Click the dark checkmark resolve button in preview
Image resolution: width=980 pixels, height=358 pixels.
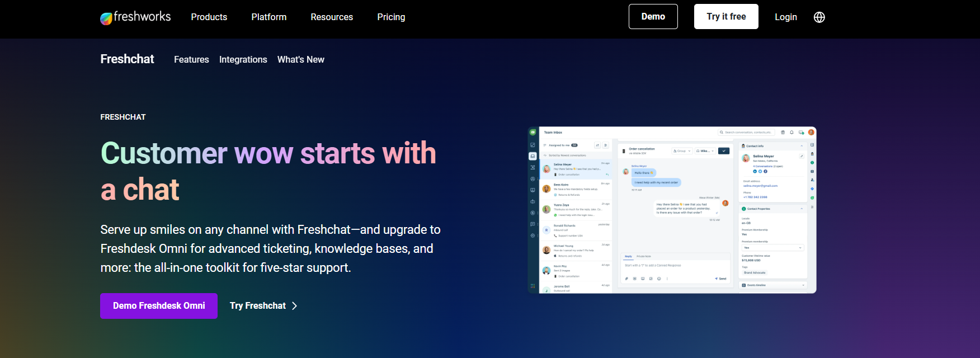pos(724,151)
